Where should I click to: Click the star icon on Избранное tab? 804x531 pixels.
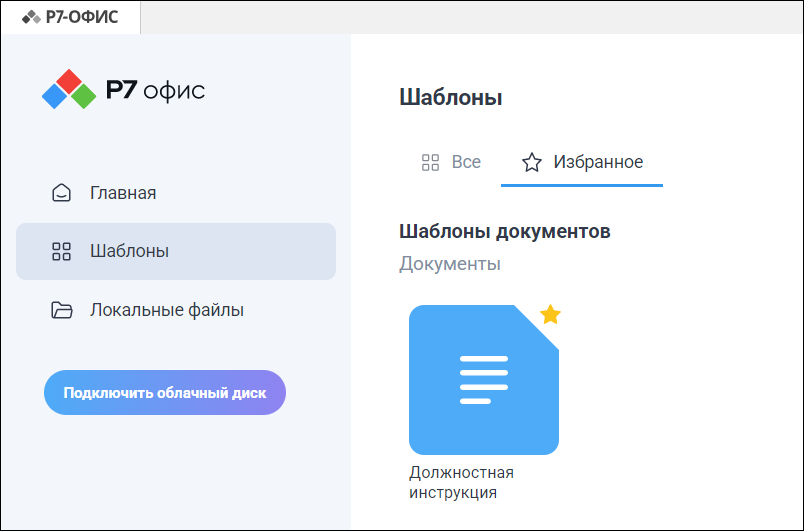[x=532, y=162]
